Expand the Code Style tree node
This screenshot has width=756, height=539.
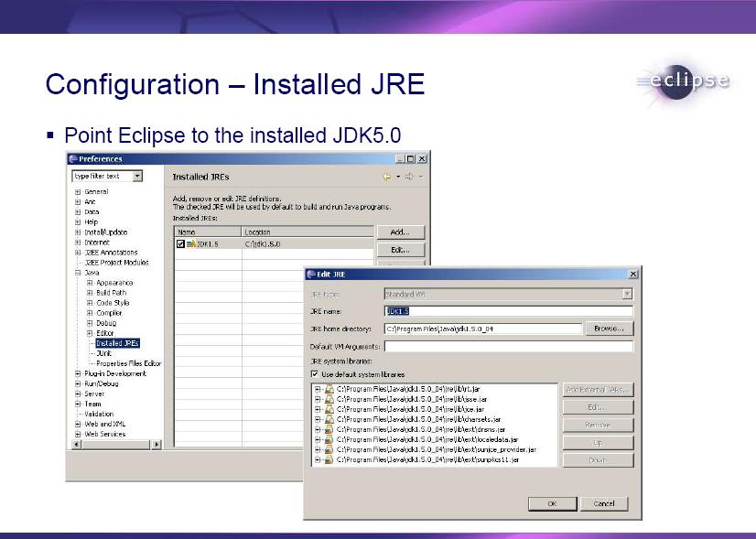[x=90, y=303]
